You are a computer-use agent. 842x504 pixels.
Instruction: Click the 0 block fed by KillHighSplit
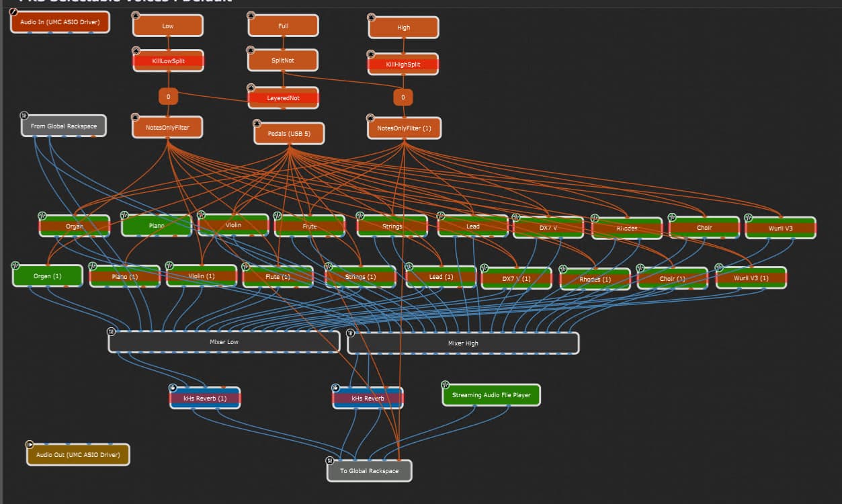[403, 97]
